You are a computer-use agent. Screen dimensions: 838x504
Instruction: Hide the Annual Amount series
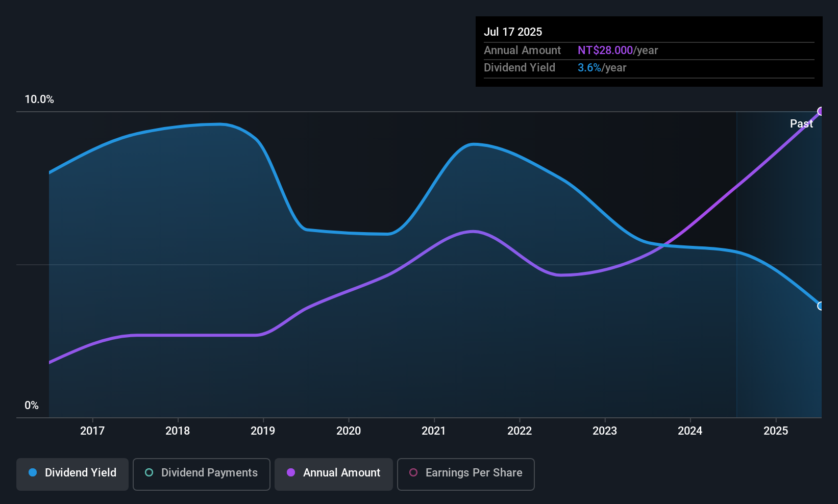coord(333,473)
